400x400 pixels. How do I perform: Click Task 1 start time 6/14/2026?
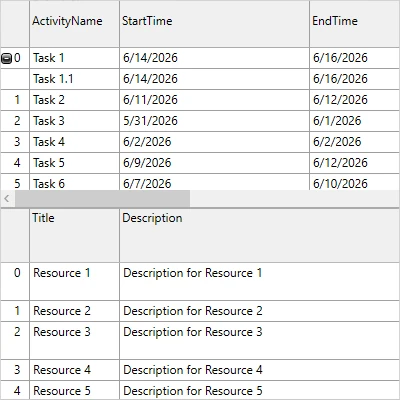tap(214, 58)
